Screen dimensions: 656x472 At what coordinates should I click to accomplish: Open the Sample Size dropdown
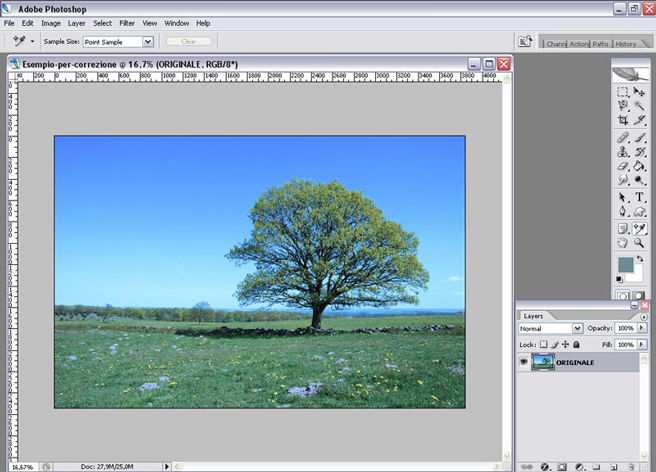point(148,41)
